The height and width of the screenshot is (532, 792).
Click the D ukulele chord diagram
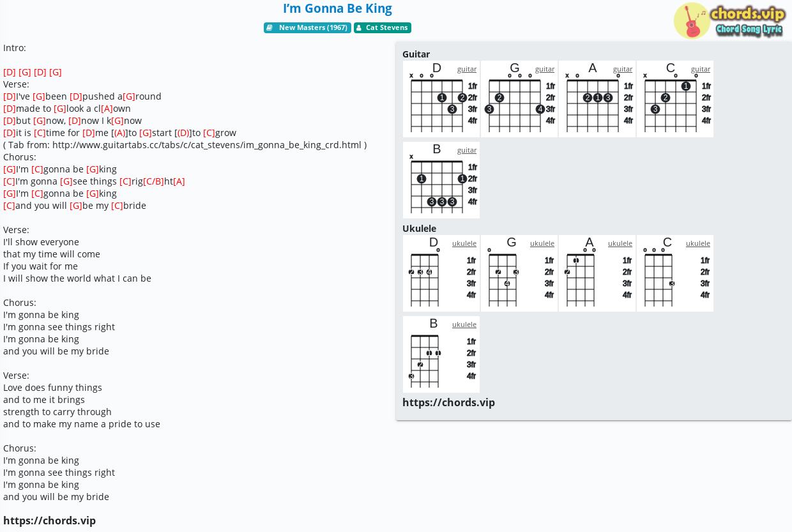[x=441, y=273]
